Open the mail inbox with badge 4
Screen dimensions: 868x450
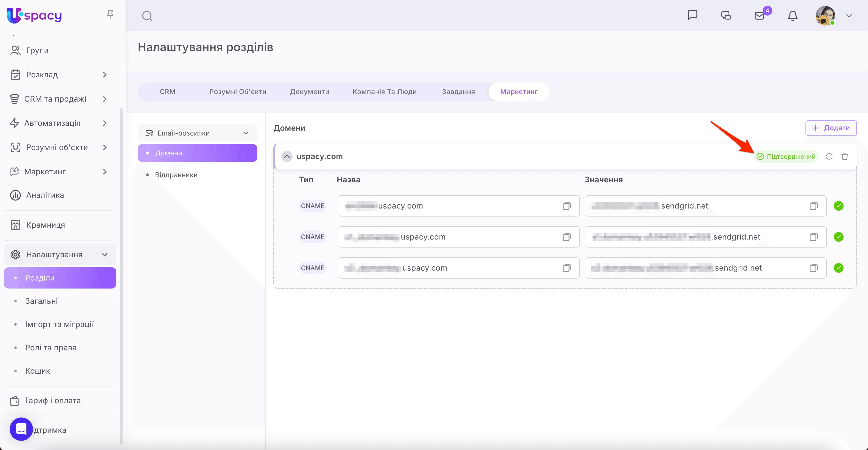[759, 16]
